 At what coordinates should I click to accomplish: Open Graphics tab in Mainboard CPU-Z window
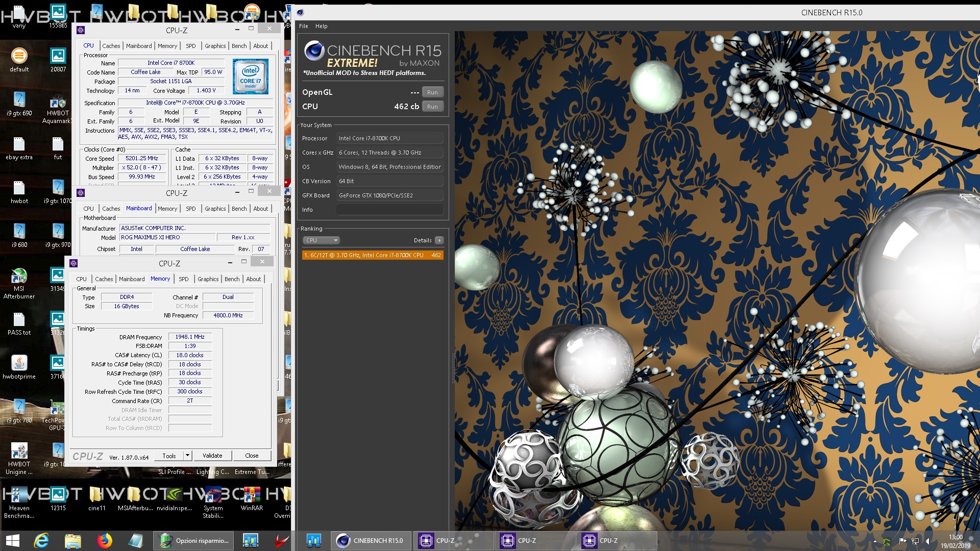pos(215,209)
